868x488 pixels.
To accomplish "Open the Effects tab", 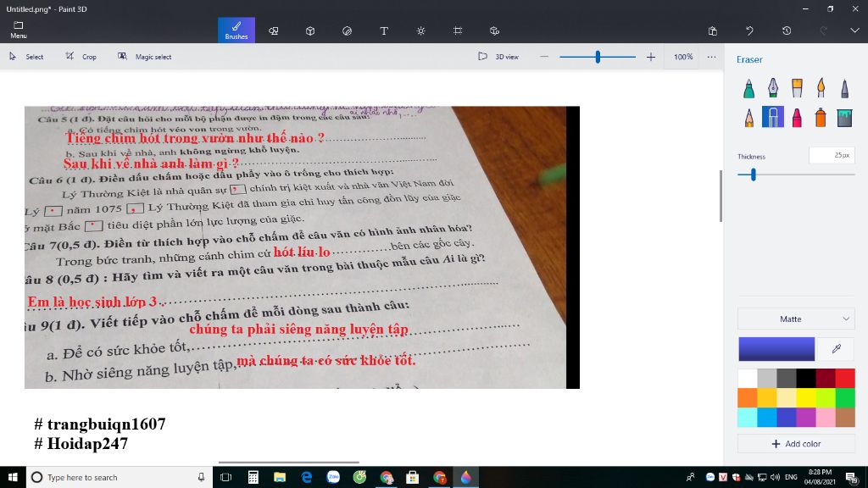I will (420, 31).
